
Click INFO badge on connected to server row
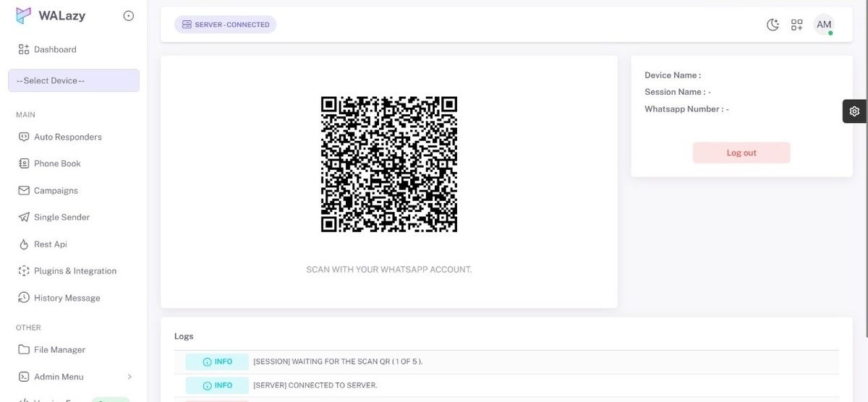[x=216, y=385]
